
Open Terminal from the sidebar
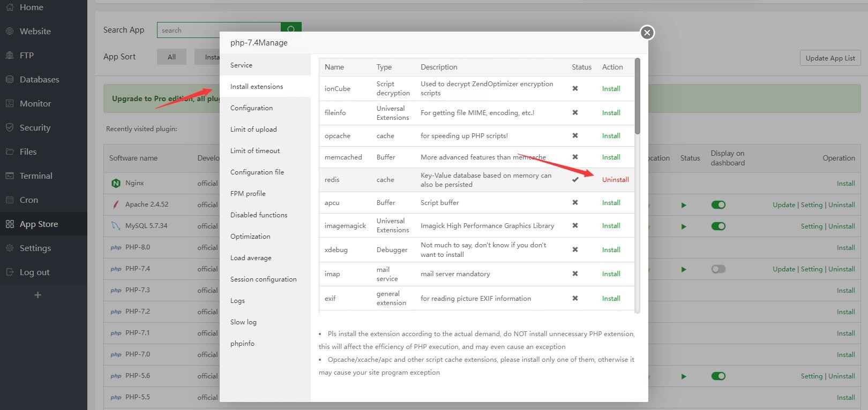[36, 176]
